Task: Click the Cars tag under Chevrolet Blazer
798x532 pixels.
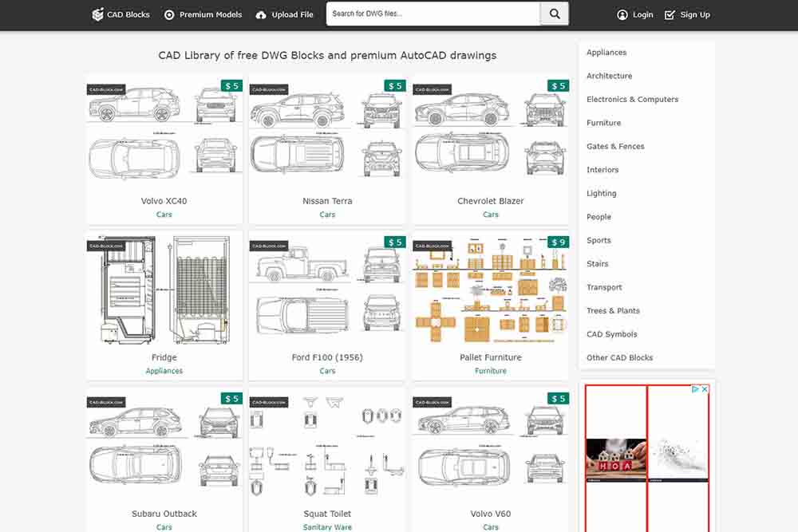Action: [x=491, y=215]
